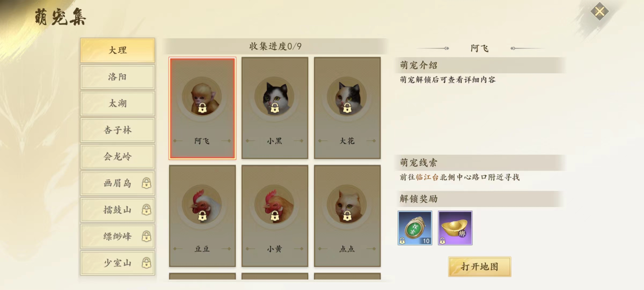Select the locked 缥缈峰 region tab
Image resolution: width=644 pixels, height=290 pixels.
pyautogui.click(x=118, y=236)
